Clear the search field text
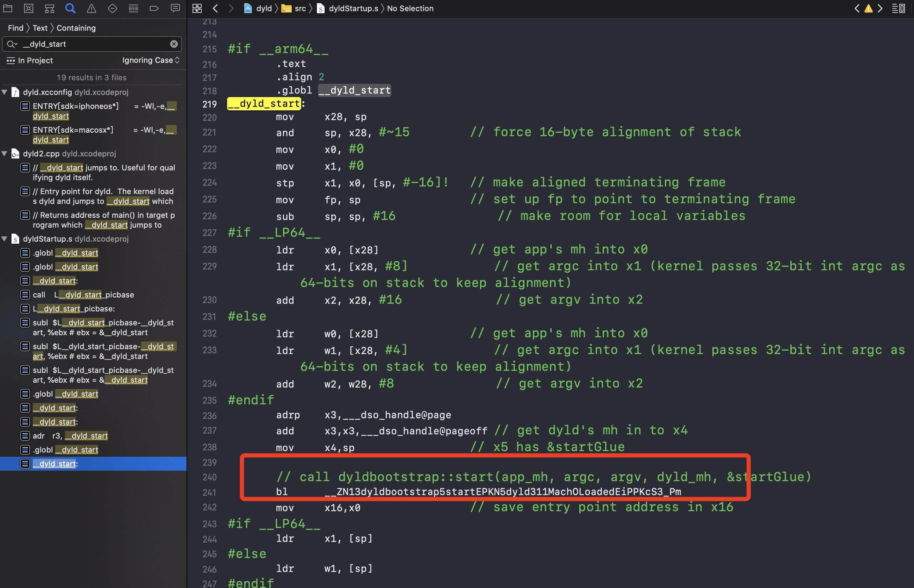Image resolution: width=914 pixels, height=588 pixels. 174,44
